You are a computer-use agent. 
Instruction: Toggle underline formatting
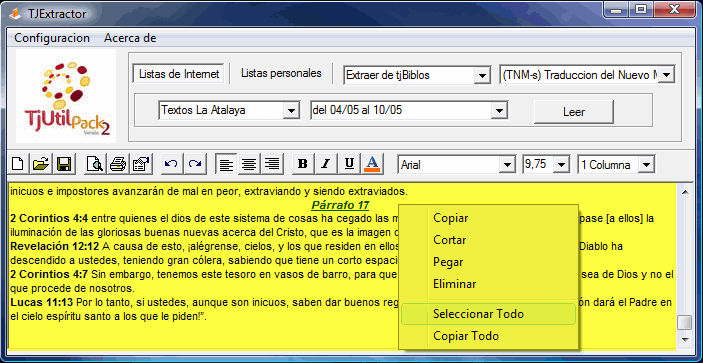click(349, 164)
